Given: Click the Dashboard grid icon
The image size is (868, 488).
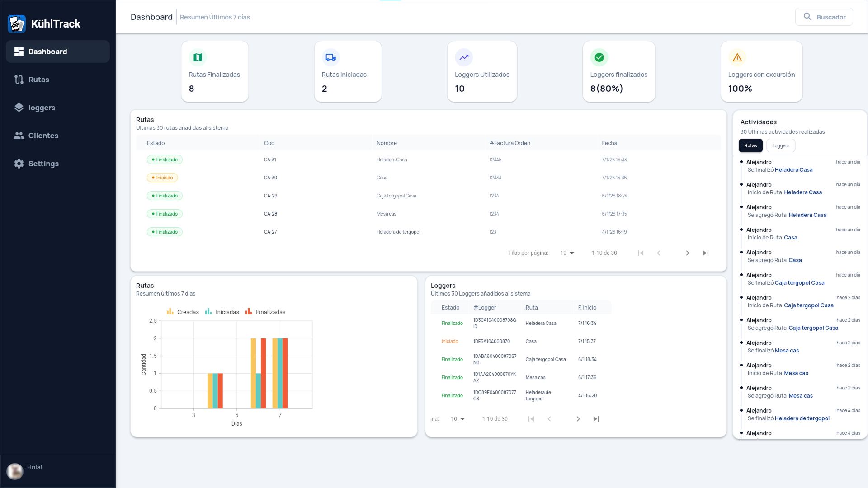Looking at the screenshot, I should point(19,52).
